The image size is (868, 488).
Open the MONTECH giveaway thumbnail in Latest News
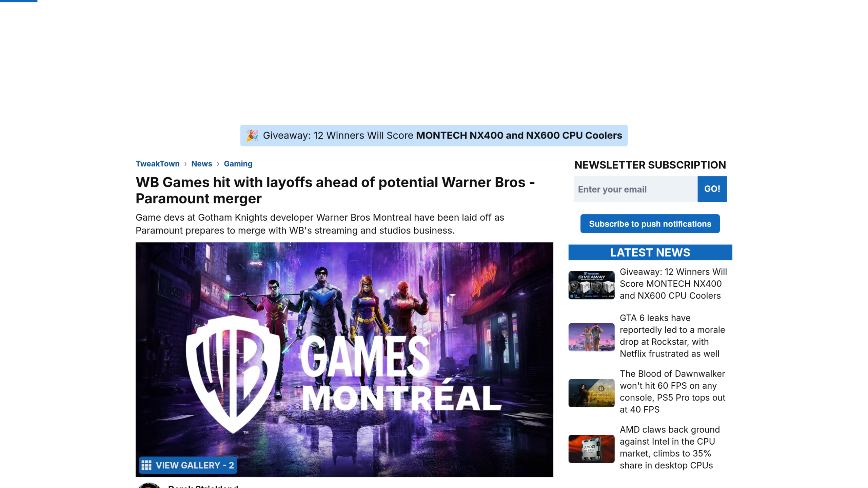click(592, 285)
